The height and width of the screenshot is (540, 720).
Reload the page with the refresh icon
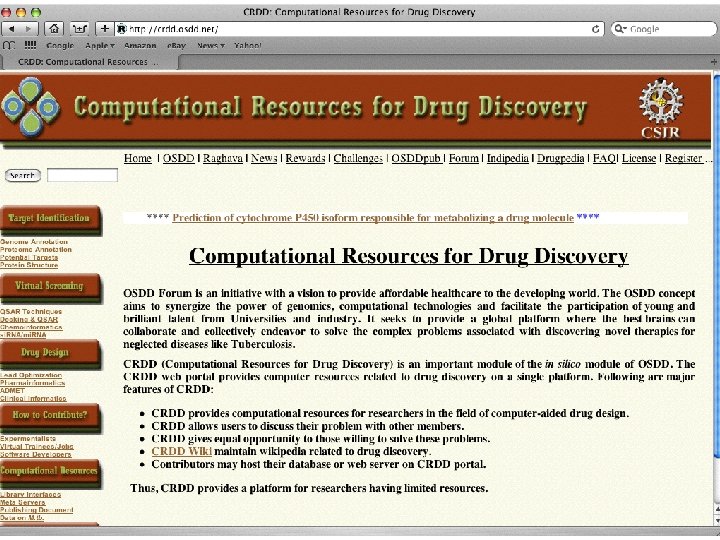pyautogui.click(x=596, y=29)
